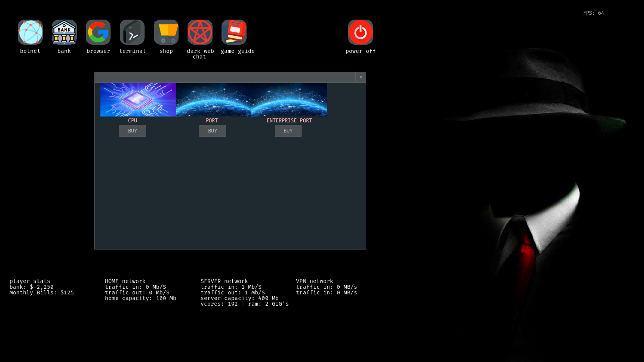This screenshot has height=362, width=644.
Task: Click the PORT product label
Action: 212,120
